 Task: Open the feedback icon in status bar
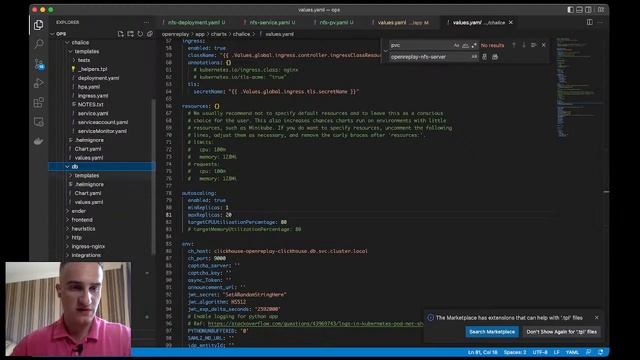pos(588,352)
